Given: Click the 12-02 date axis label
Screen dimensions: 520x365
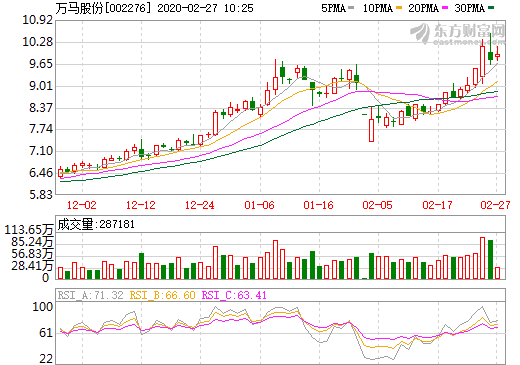Looking at the screenshot, I should [x=82, y=205].
